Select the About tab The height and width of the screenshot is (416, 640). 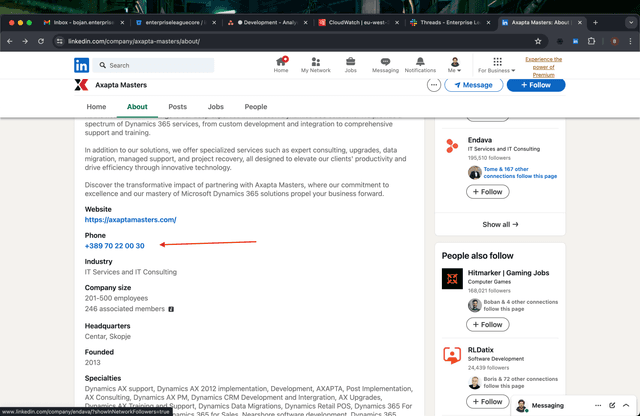pyautogui.click(x=137, y=107)
